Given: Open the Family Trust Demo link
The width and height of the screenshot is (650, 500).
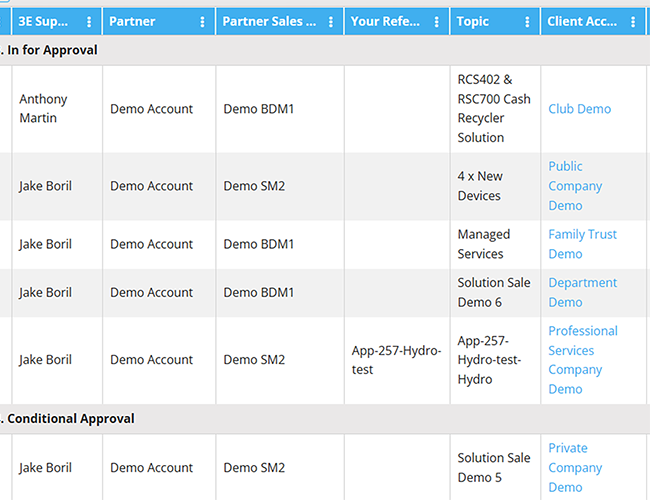Looking at the screenshot, I should coord(582,244).
